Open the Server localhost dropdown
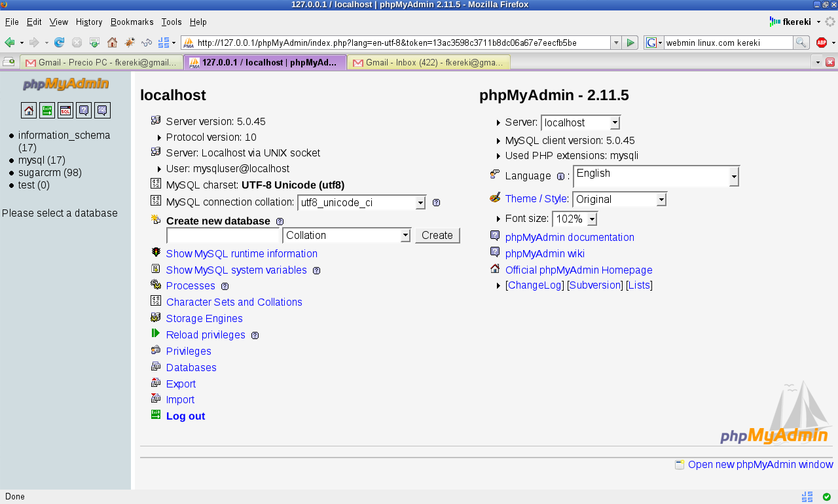Viewport: 838px width, 504px height. pyautogui.click(x=580, y=123)
